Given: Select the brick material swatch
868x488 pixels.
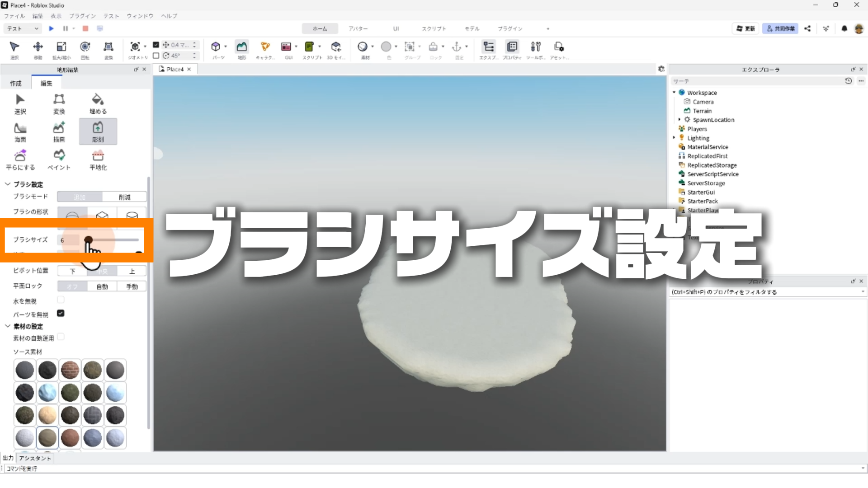Looking at the screenshot, I should click(70, 370).
